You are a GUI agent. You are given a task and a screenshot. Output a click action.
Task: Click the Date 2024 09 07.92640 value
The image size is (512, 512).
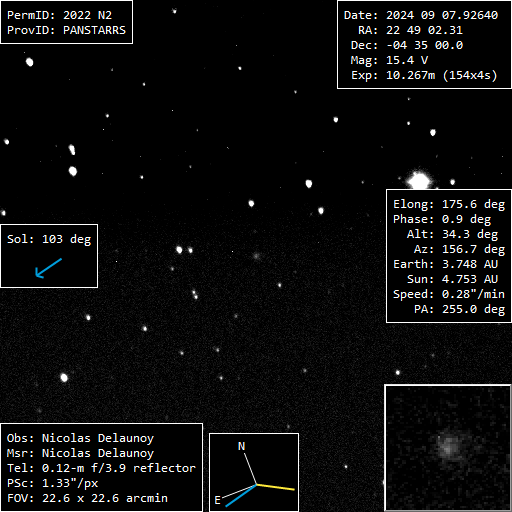pos(421,15)
